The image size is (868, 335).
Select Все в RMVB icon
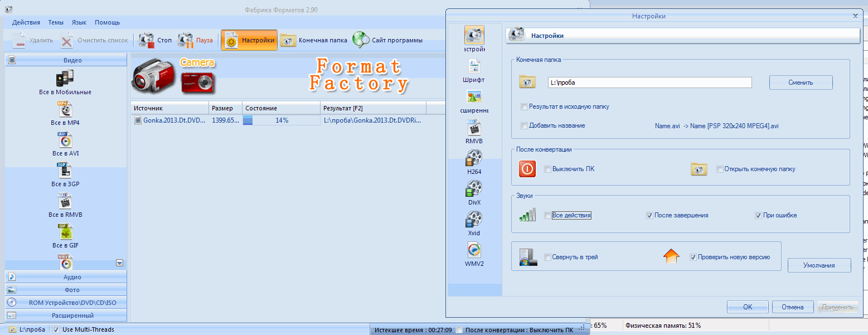[65, 201]
